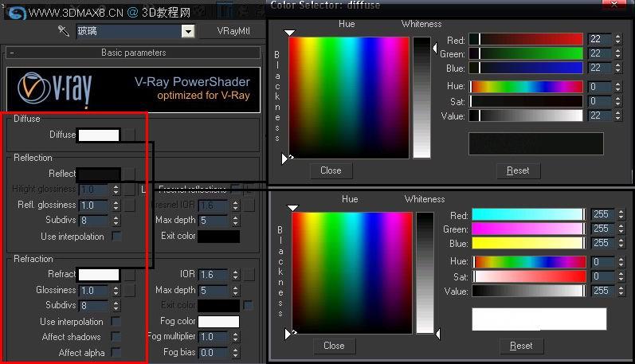The image size is (635, 364).
Task: Click the 3D教程网 logo icon
Action: (x=17, y=14)
